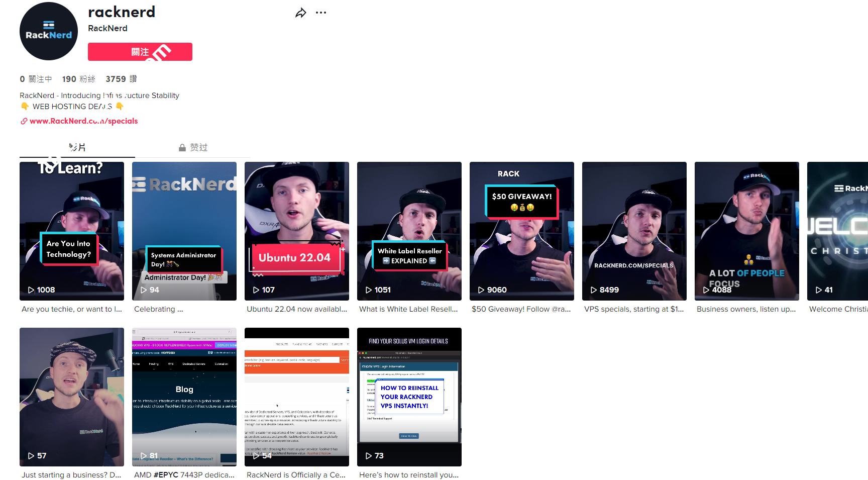Open the 'How to reinstall your RackNerd VPS' video
This screenshot has width=868, height=480.
tap(409, 397)
